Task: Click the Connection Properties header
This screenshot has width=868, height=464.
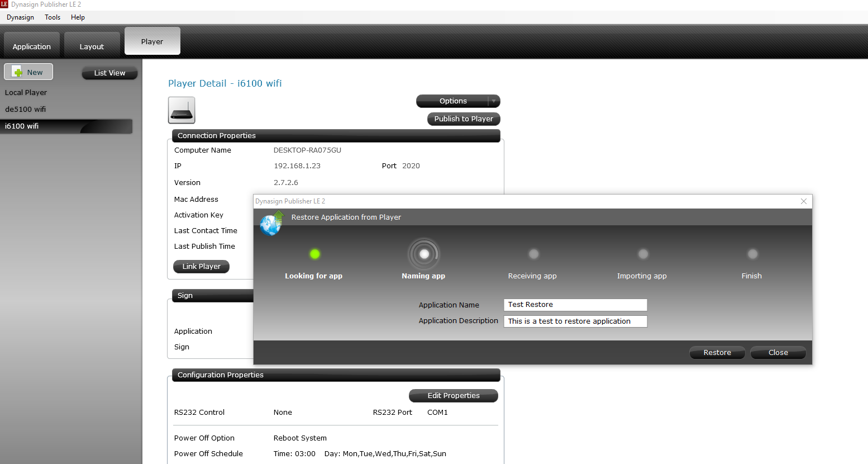Action: (336, 136)
